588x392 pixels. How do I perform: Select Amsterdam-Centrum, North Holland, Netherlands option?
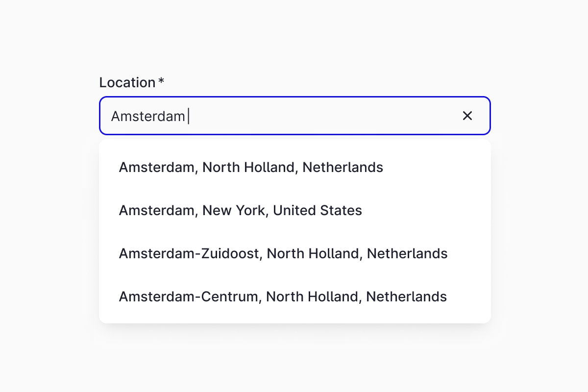tap(282, 297)
